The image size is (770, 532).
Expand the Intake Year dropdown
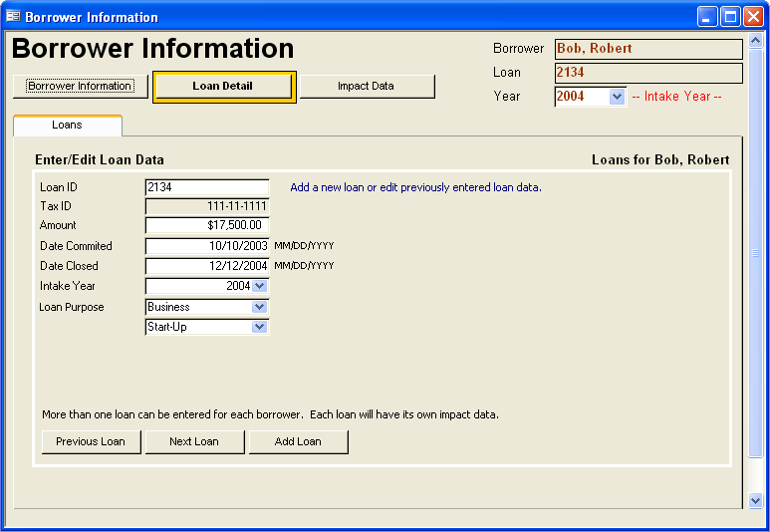tap(260, 286)
